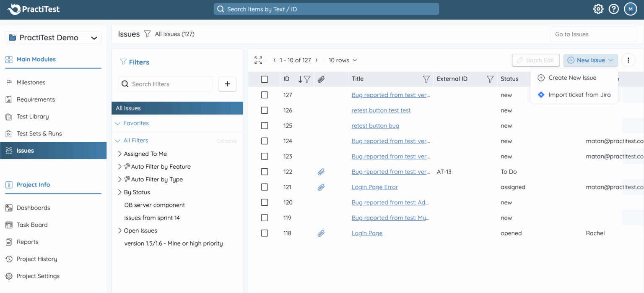Open the Login Page Error issue link
The height and width of the screenshot is (293, 644).
pyautogui.click(x=374, y=187)
